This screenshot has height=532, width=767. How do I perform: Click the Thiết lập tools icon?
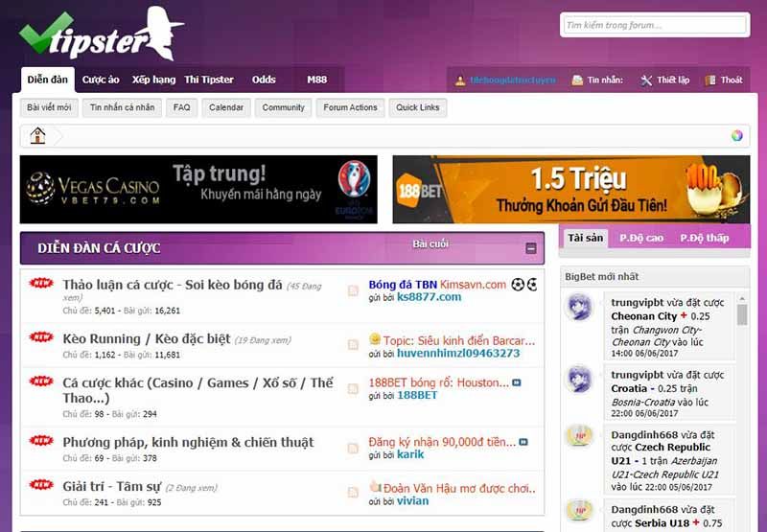point(646,81)
